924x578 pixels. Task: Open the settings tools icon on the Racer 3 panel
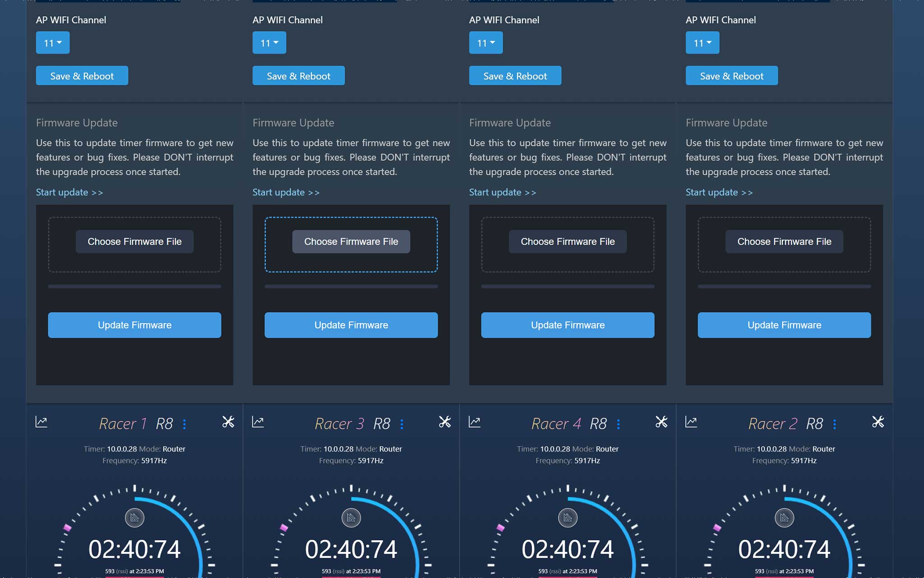click(445, 422)
